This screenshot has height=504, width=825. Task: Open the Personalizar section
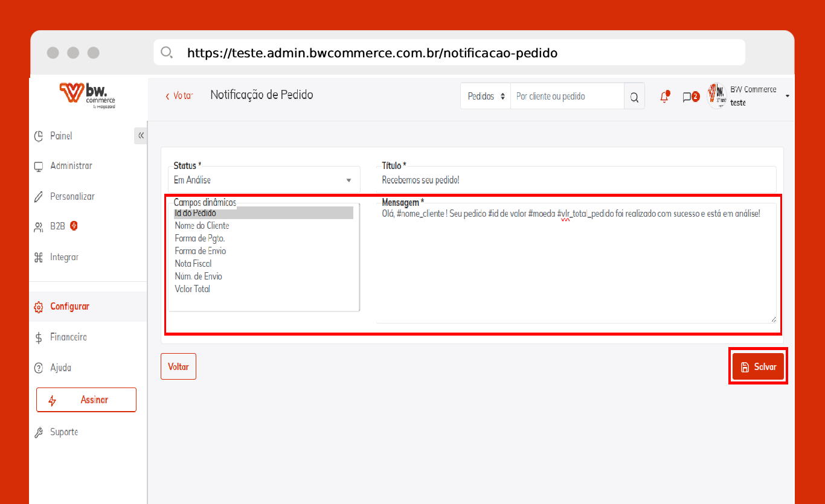click(x=72, y=196)
